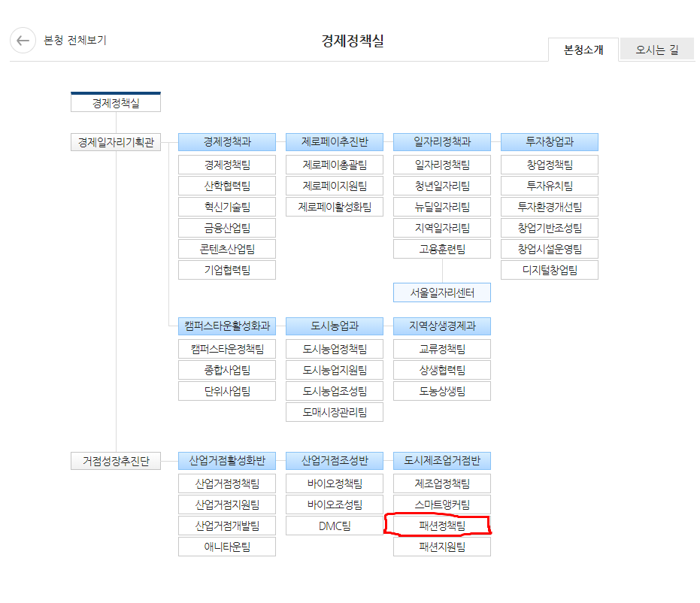Switch to the 오시는 길 tab
This screenshot has width=700, height=603.
pyautogui.click(x=657, y=50)
